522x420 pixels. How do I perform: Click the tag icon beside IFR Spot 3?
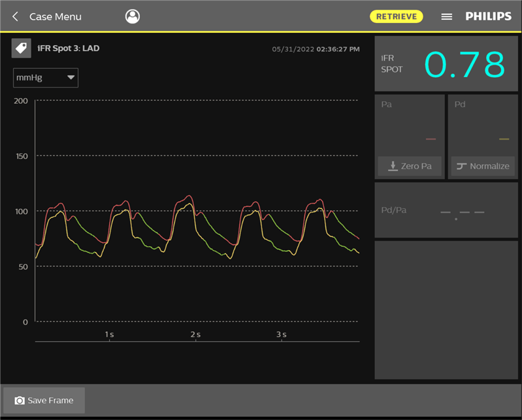(x=22, y=48)
